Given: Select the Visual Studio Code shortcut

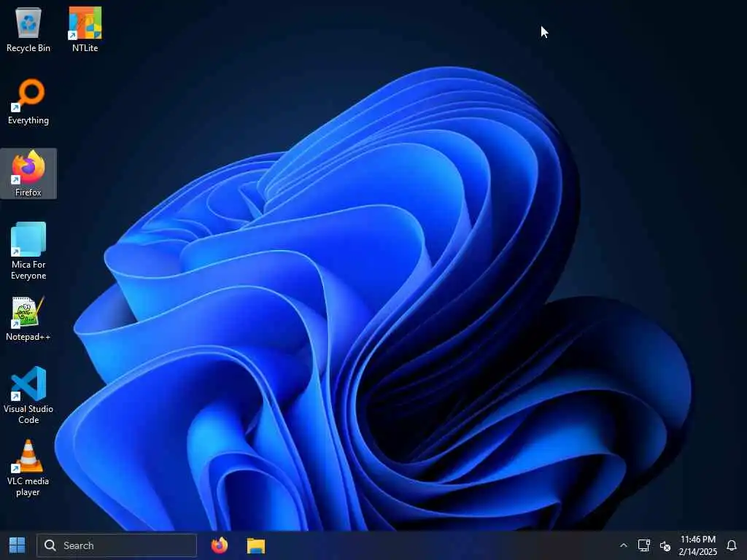Looking at the screenshot, I should click(x=28, y=395).
